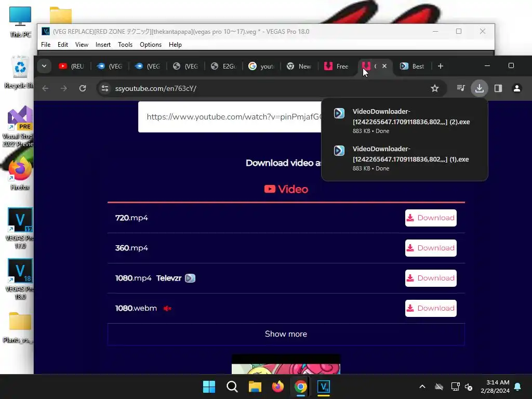Open a new Chrome tab with plus
Viewport: 532px width, 399px height.
tap(441, 66)
